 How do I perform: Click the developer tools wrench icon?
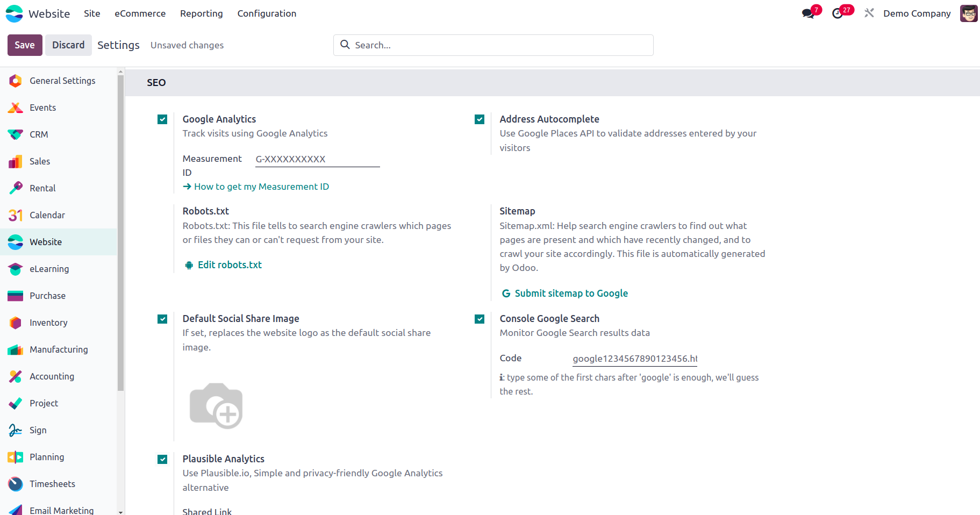click(x=869, y=13)
